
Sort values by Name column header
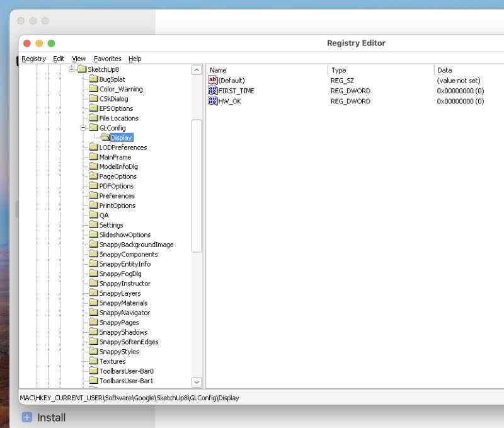[x=266, y=70]
